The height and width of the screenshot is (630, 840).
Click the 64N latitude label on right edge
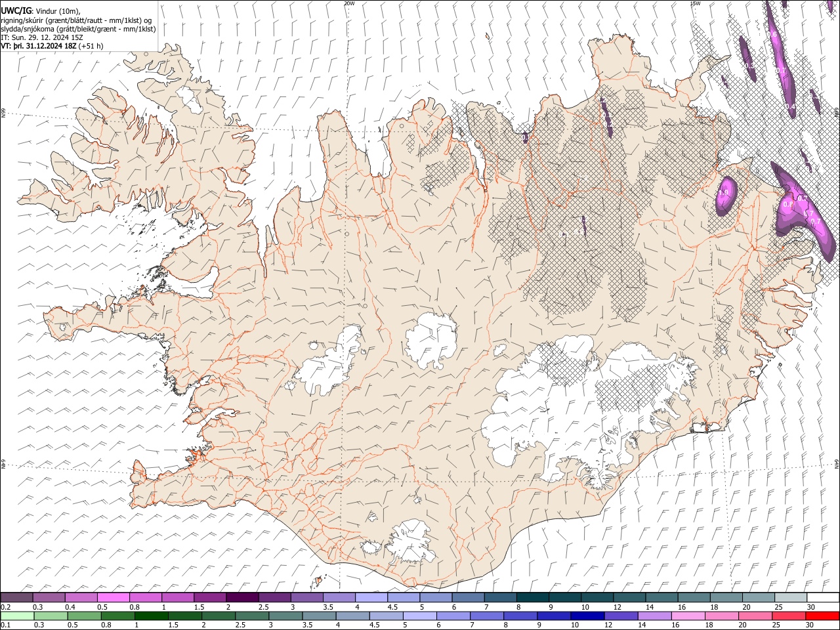pos(837,463)
